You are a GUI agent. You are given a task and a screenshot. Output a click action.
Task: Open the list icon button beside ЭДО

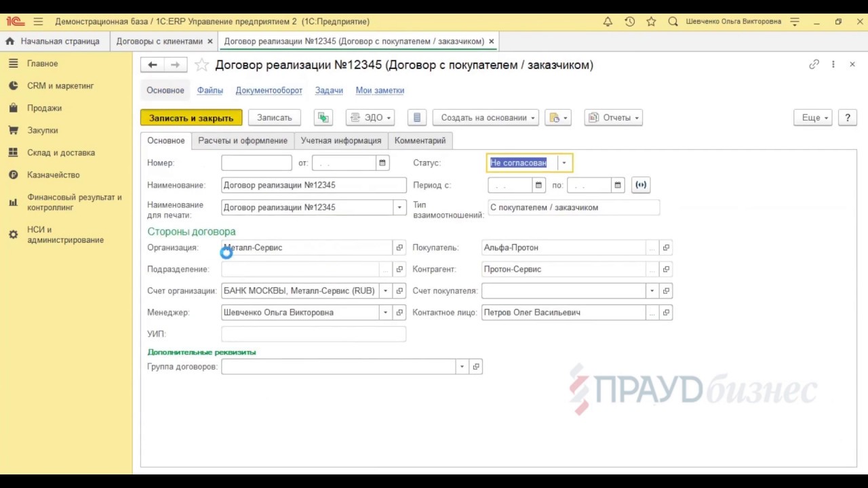[417, 117]
